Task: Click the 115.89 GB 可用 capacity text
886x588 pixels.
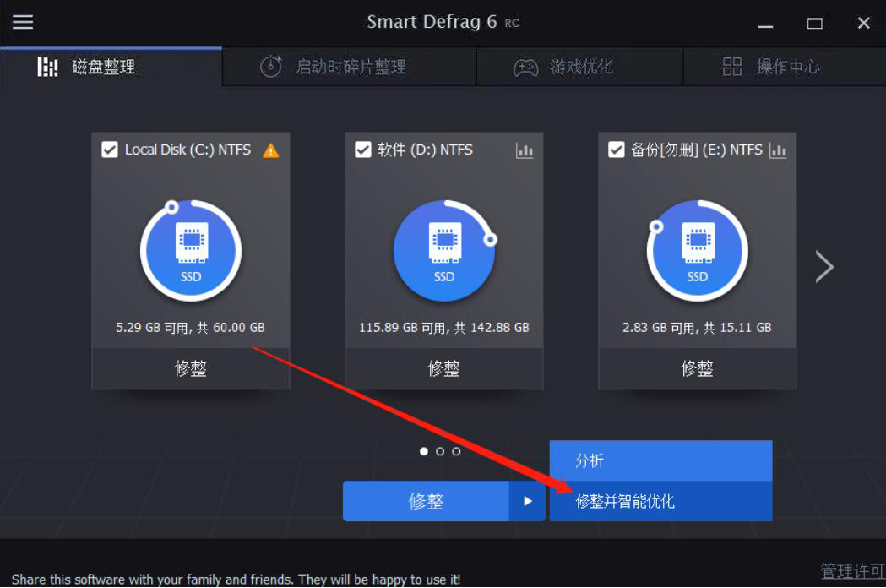Action: [444, 327]
